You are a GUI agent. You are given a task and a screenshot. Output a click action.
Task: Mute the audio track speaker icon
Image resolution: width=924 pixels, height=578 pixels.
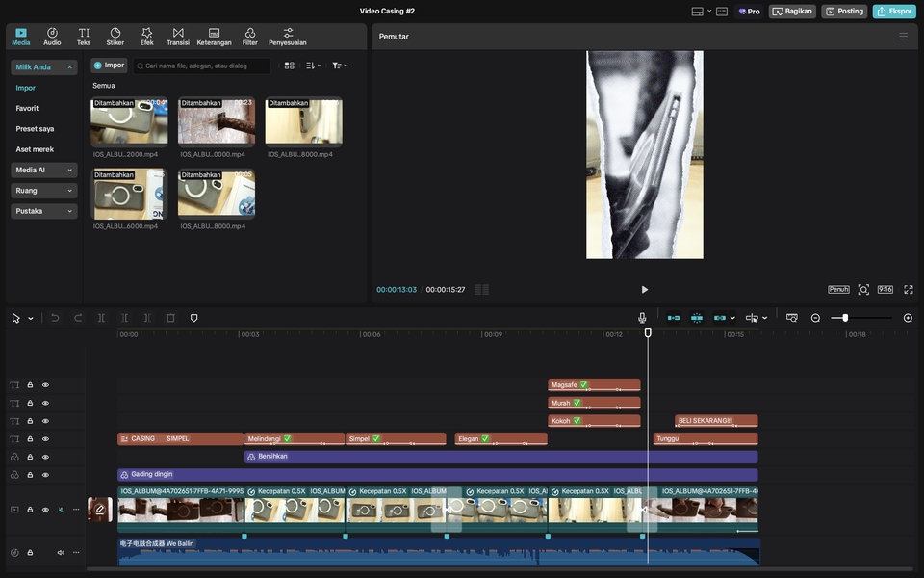[61, 552]
